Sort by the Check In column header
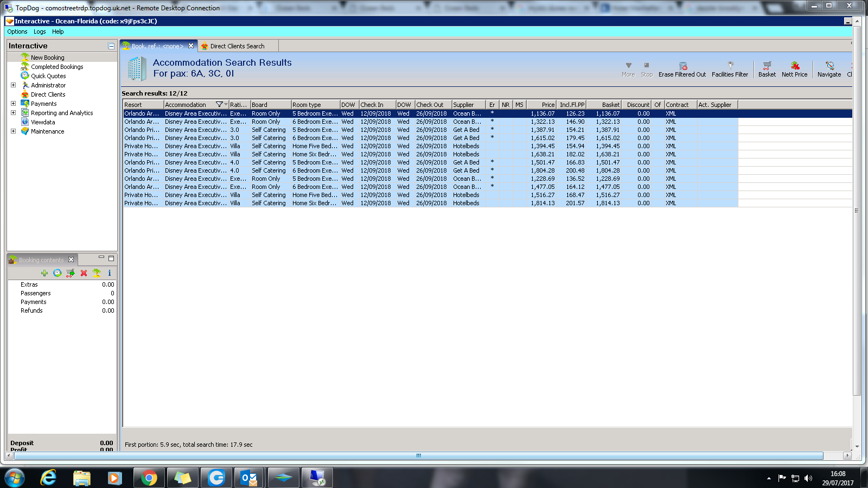 coord(378,105)
